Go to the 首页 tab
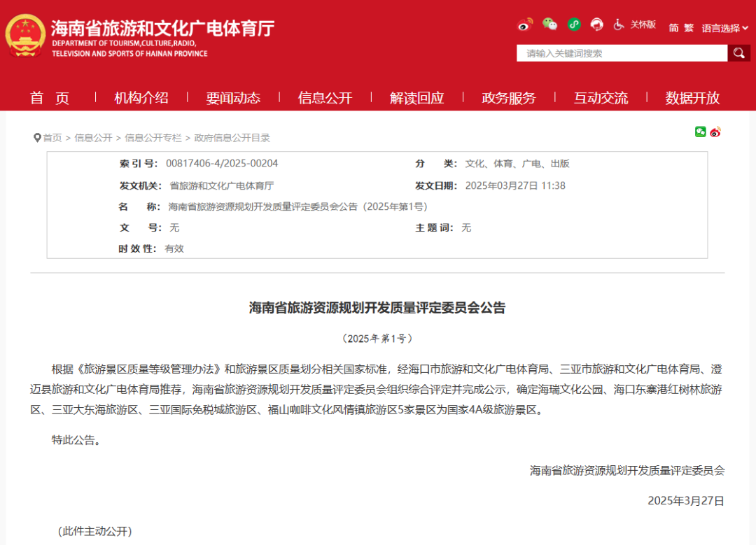756x545 pixels. coord(50,98)
